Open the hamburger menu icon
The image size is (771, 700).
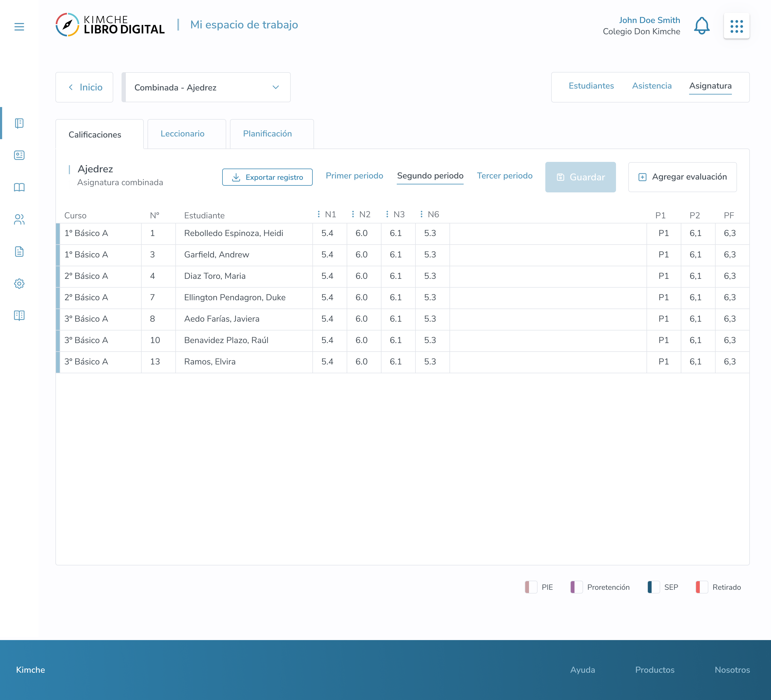pos(19,27)
